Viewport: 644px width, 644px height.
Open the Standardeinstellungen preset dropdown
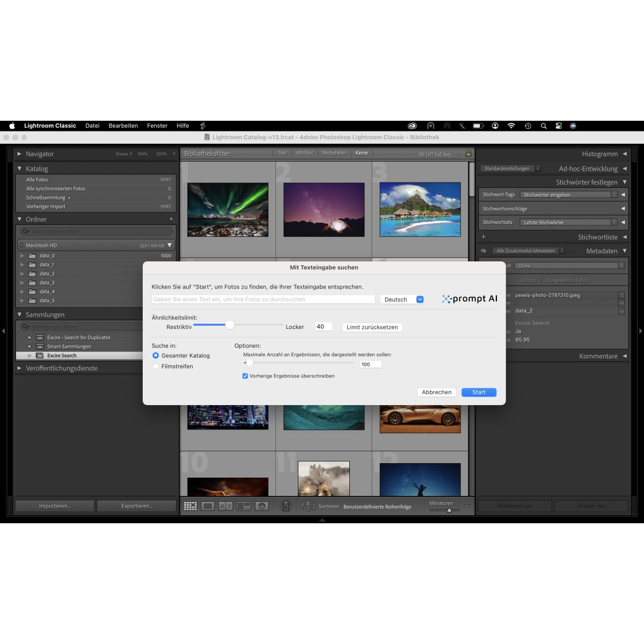point(510,169)
